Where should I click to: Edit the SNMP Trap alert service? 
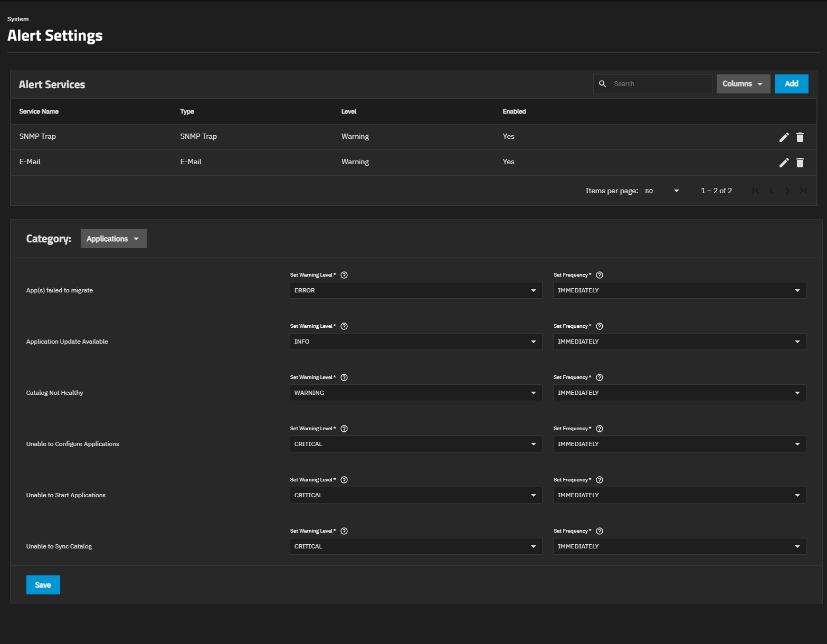click(x=784, y=137)
